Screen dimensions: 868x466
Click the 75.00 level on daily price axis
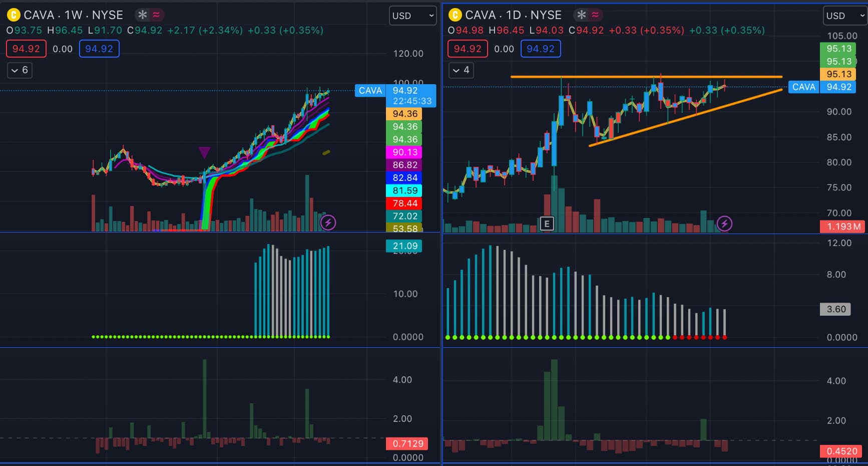tap(839, 187)
